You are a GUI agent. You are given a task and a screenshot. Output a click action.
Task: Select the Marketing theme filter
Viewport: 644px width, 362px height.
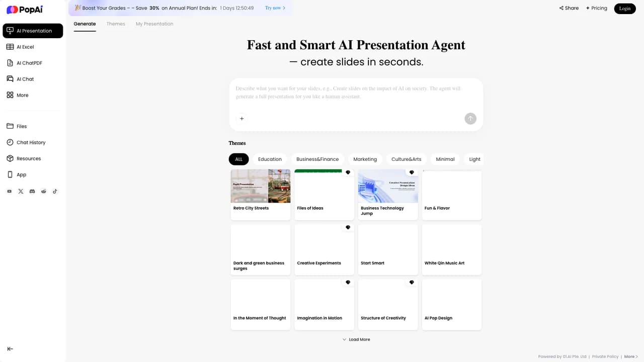[x=365, y=159]
